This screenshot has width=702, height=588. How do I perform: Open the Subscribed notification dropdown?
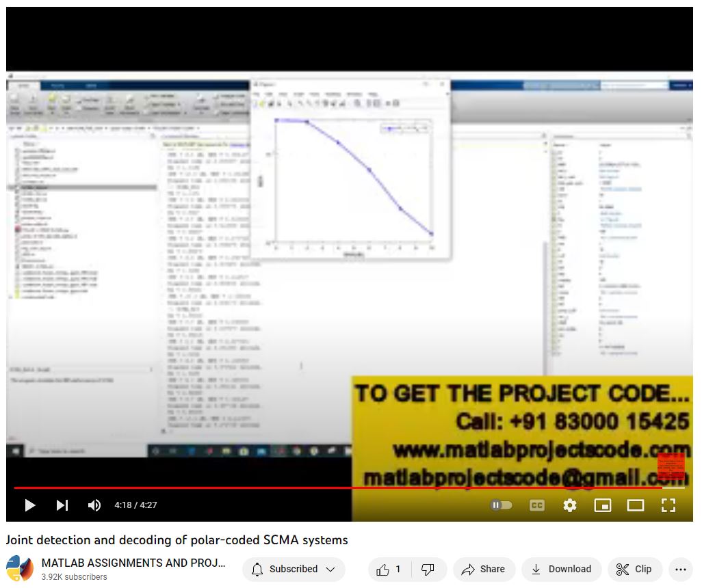coord(294,570)
